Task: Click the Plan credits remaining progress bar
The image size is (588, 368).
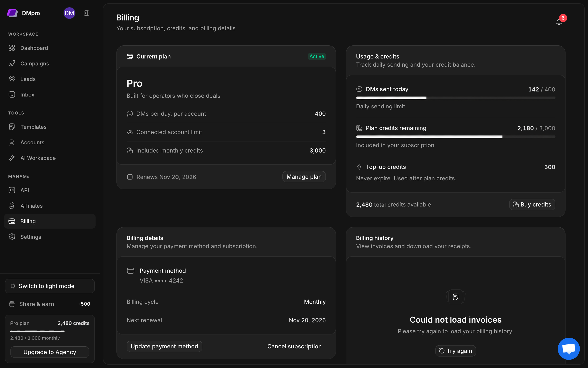Action: (455, 137)
